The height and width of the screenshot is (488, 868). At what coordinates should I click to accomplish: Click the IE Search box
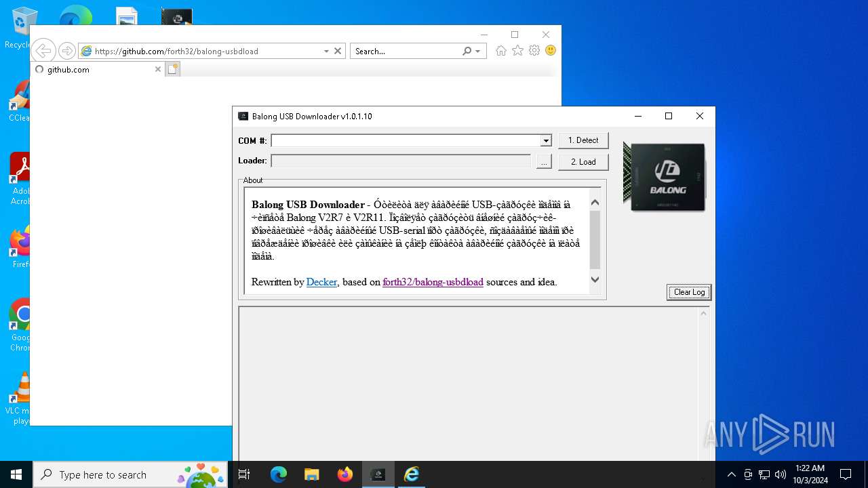tap(406, 51)
